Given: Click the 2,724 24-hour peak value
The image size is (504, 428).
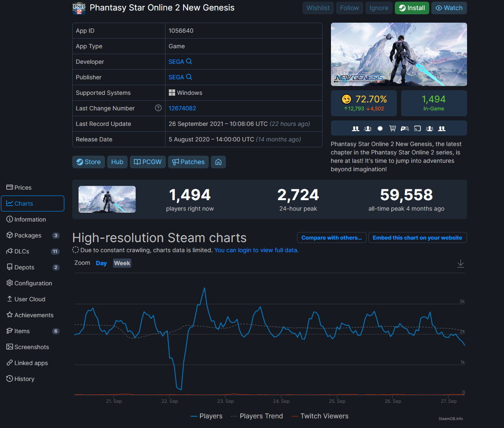Looking at the screenshot, I should tap(298, 195).
